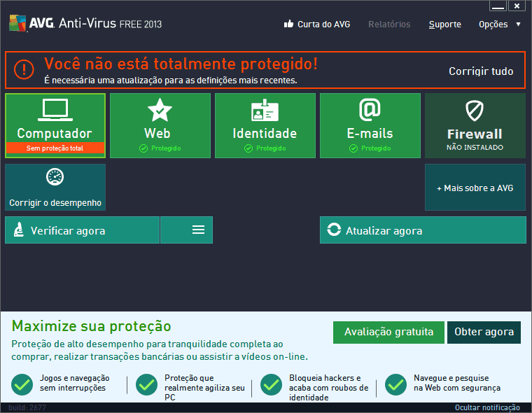Click the laptop icon in Computador tile
Screen dimensions: 532x413
click(x=55, y=110)
